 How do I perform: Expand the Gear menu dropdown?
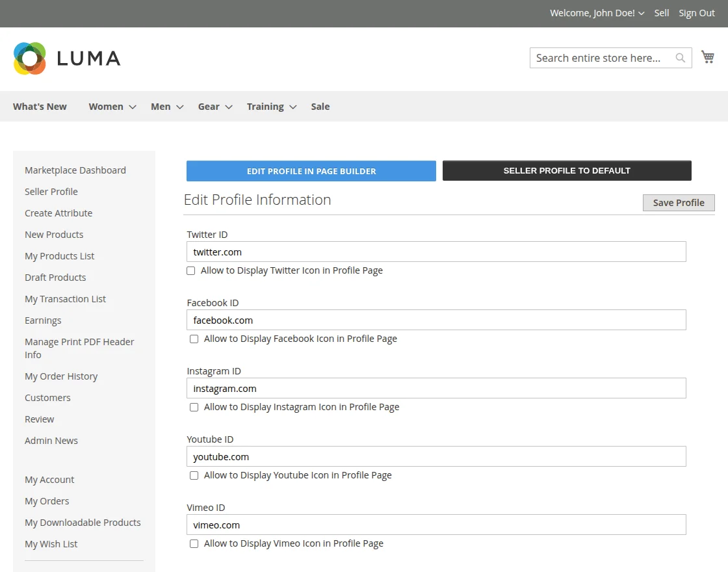[x=214, y=107]
